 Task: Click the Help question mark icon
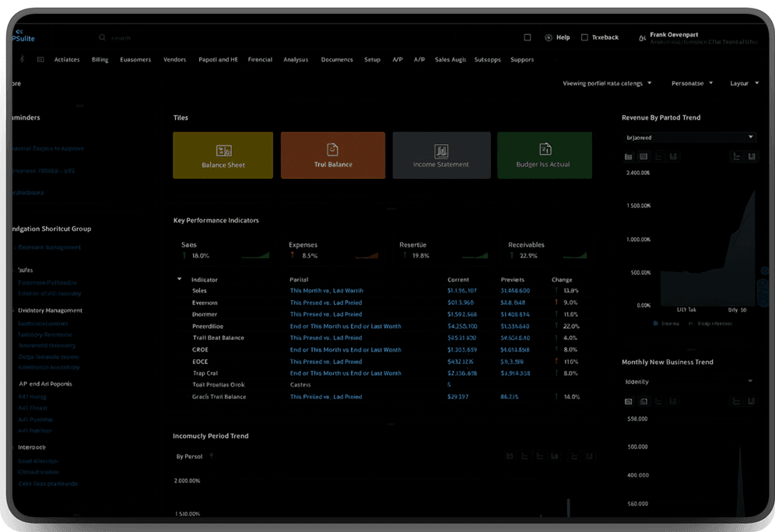coord(549,37)
